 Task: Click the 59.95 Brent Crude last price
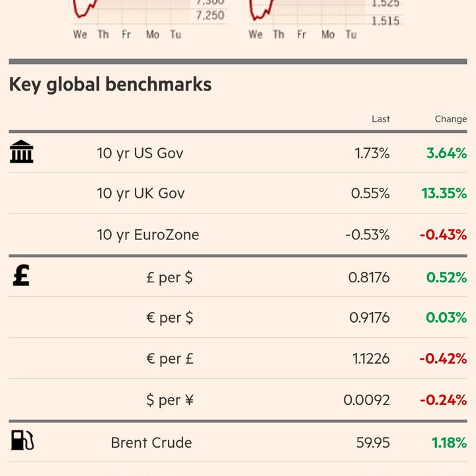click(373, 443)
